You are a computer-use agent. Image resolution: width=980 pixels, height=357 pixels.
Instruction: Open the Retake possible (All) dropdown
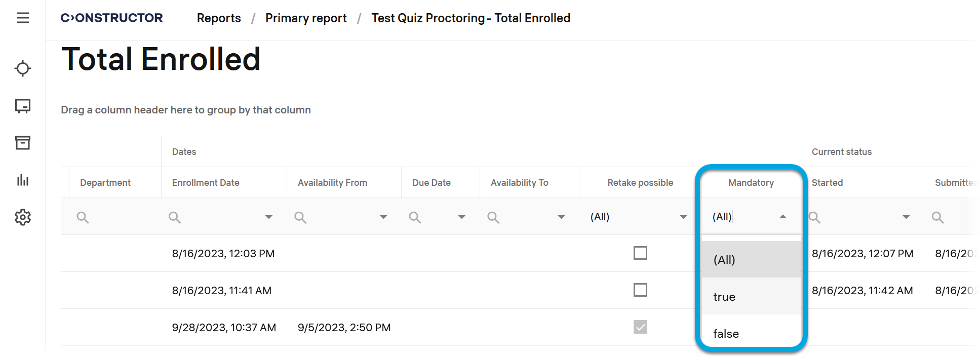(638, 217)
